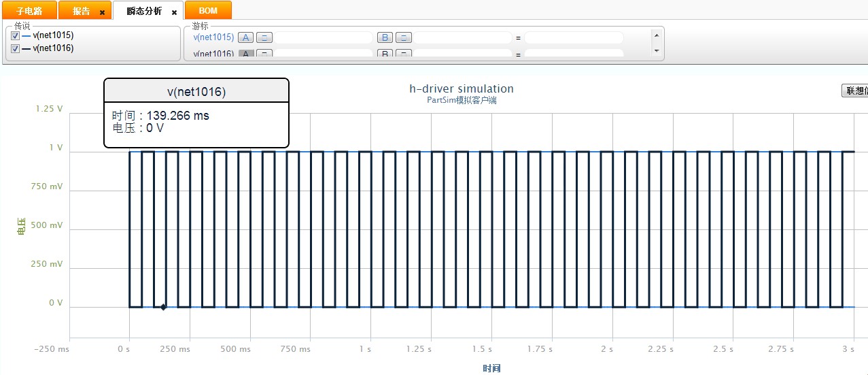This screenshot has width=868, height=375.
Task: Click the difference result field for v(net1015)
Action: [x=574, y=37]
